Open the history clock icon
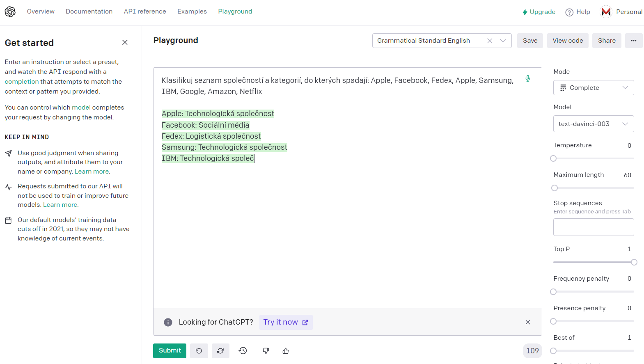The width and height of the screenshot is (644, 364). pyautogui.click(x=243, y=350)
